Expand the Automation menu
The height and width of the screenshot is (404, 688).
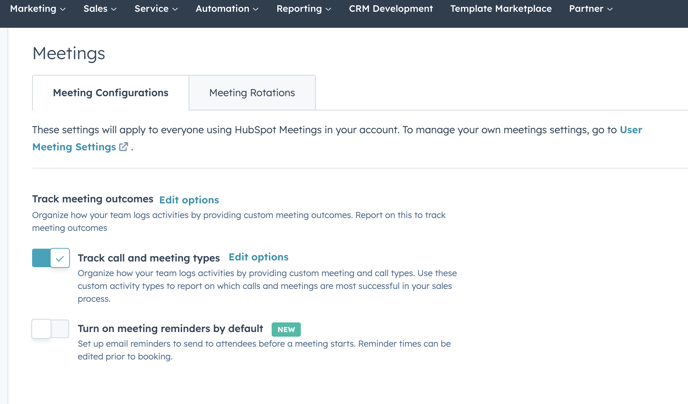point(227,9)
